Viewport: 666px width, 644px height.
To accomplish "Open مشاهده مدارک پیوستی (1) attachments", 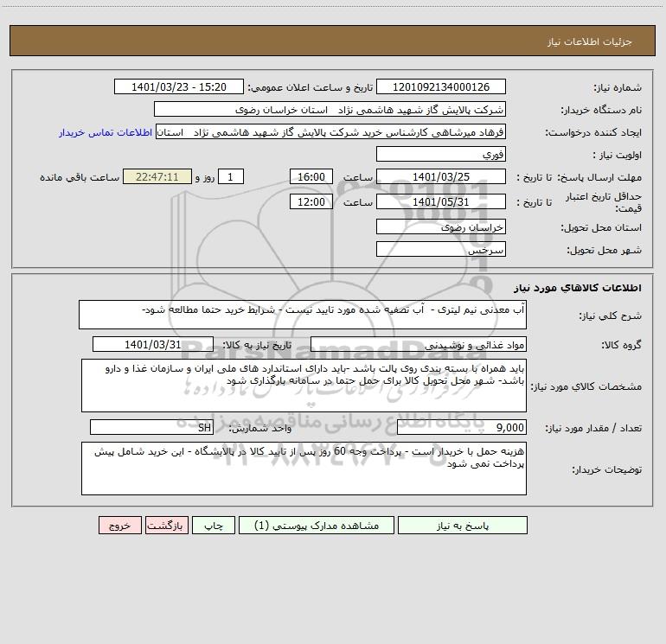I will tap(317, 526).
